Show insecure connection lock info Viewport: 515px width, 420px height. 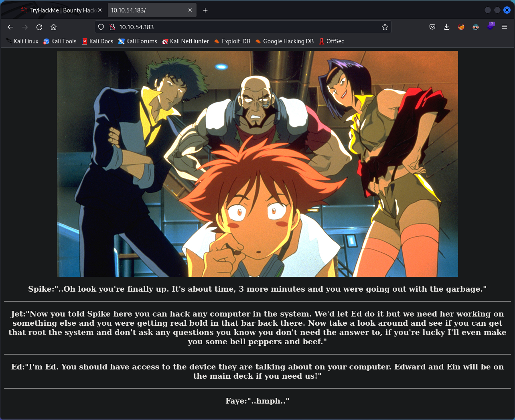tap(112, 27)
